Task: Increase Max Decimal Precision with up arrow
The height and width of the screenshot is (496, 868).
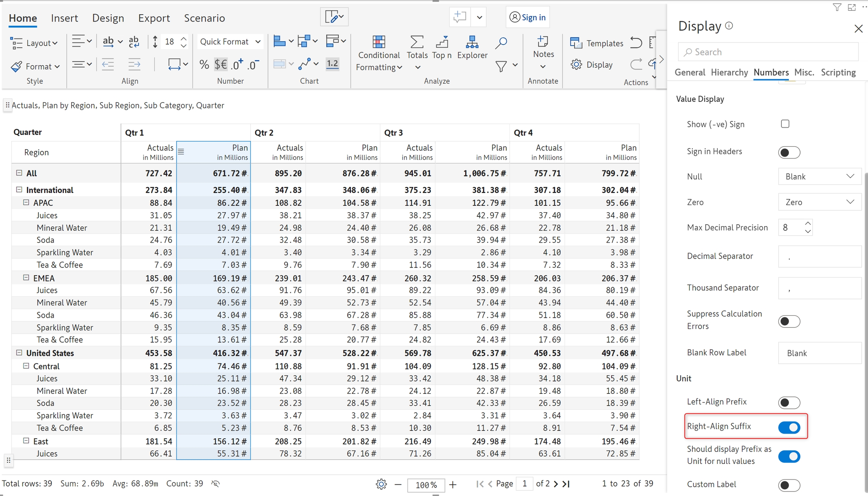Action: (808, 223)
